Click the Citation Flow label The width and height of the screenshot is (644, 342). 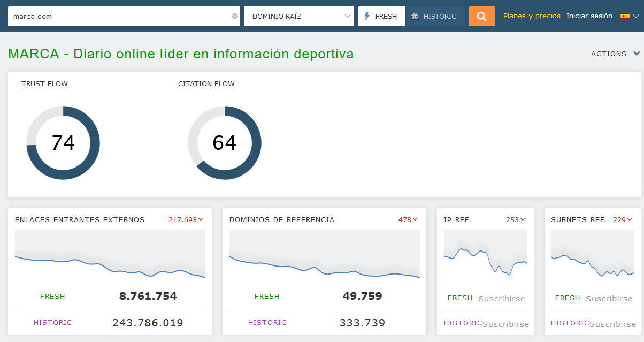click(206, 83)
